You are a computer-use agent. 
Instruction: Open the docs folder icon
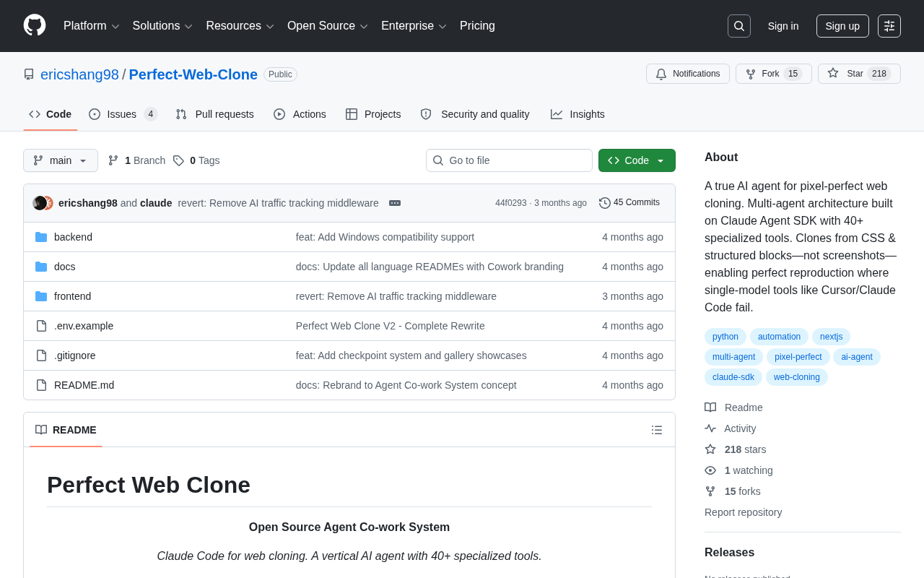(x=41, y=267)
